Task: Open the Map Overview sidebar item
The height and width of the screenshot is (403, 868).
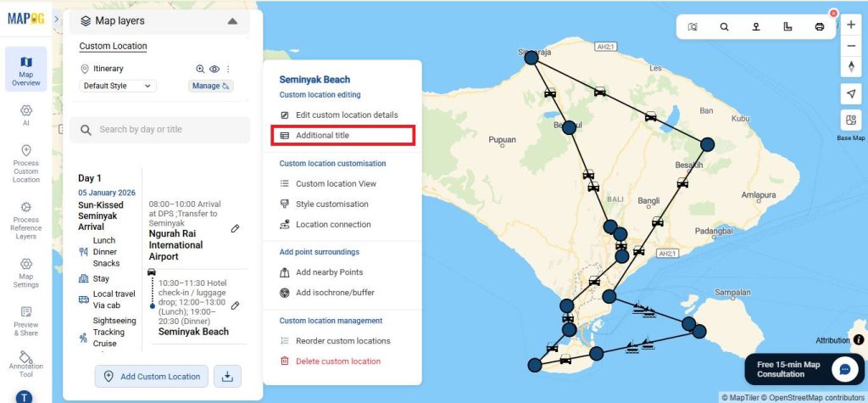Action: point(26,70)
